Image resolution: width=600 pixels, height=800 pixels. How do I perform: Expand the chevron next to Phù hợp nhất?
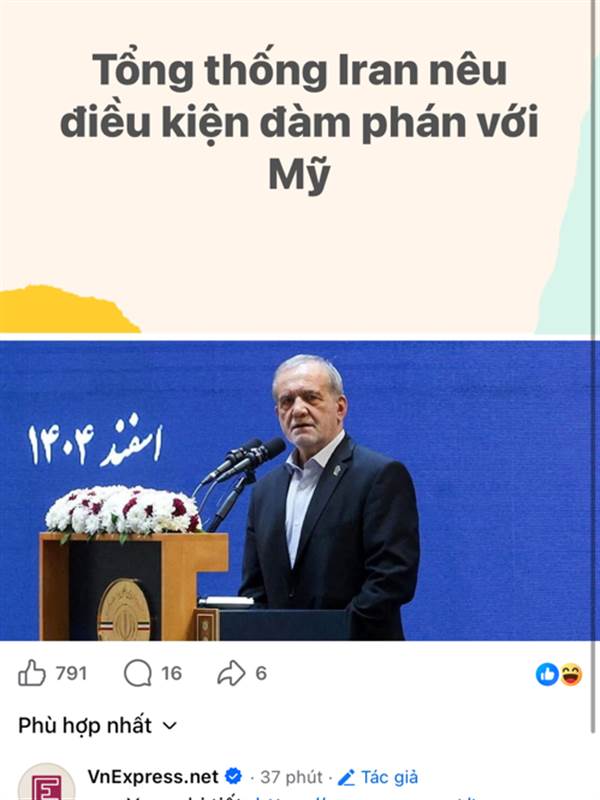(169, 726)
